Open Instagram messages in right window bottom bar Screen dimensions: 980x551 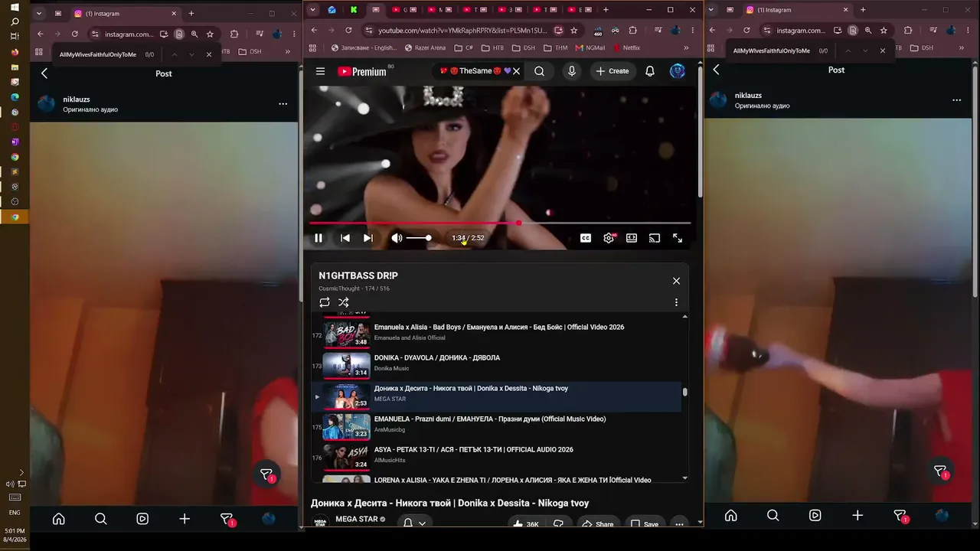click(901, 517)
